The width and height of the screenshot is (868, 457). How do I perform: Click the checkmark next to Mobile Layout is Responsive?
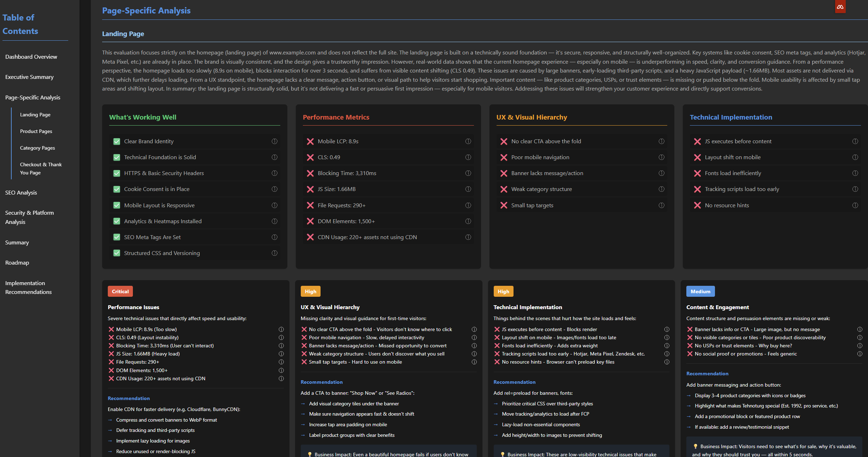(x=117, y=205)
